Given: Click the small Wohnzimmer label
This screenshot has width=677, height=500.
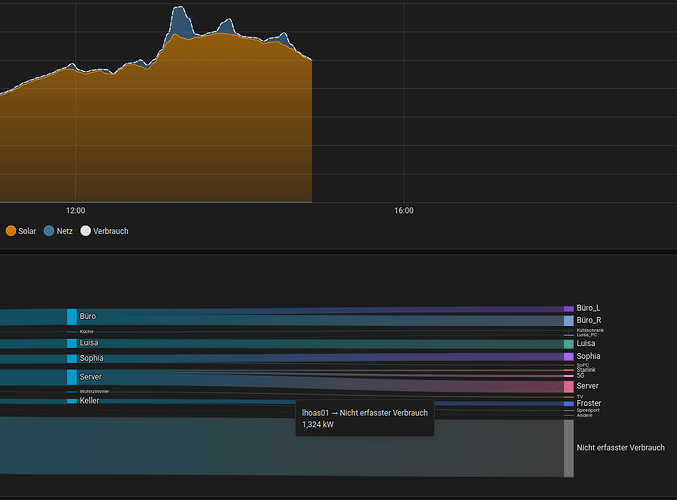Looking at the screenshot, I should click(x=94, y=392).
